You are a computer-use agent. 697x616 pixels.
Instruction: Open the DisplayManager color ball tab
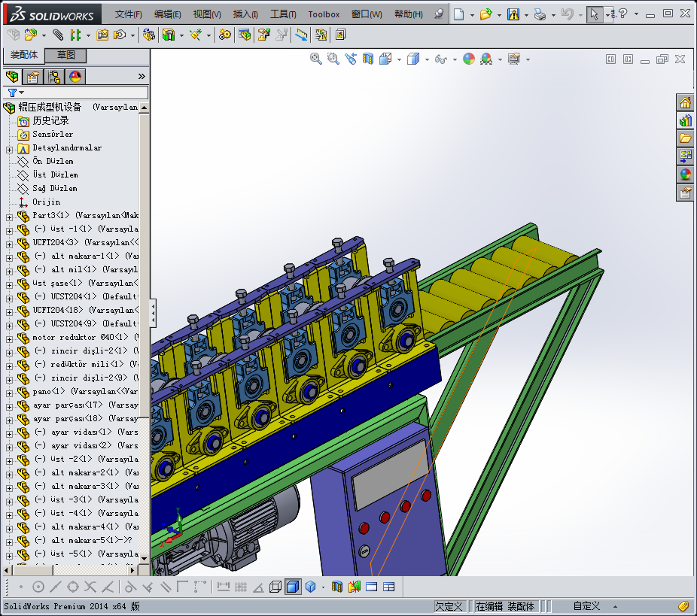[x=75, y=77]
